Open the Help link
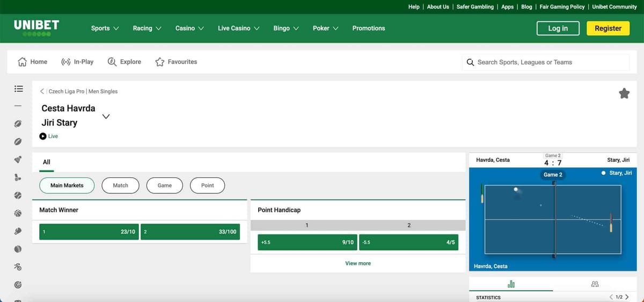Image resolution: width=644 pixels, height=302 pixels. (414, 7)
